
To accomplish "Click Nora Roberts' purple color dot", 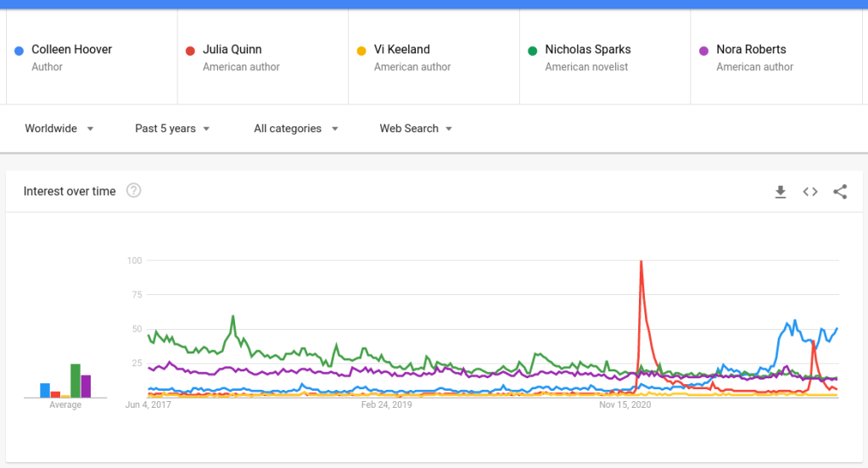I will (x=703, y=51).
